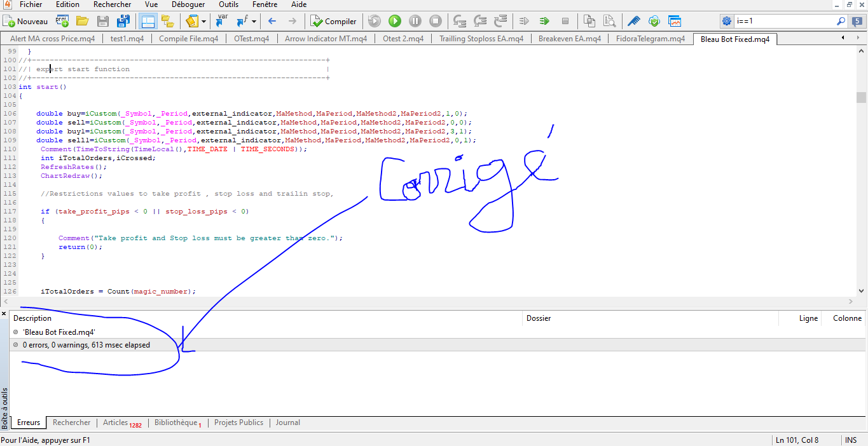This screenshot has width=868, height=446.
Task: Open the Bibliothèque tab in toolbox
Action: coord(178,423)
